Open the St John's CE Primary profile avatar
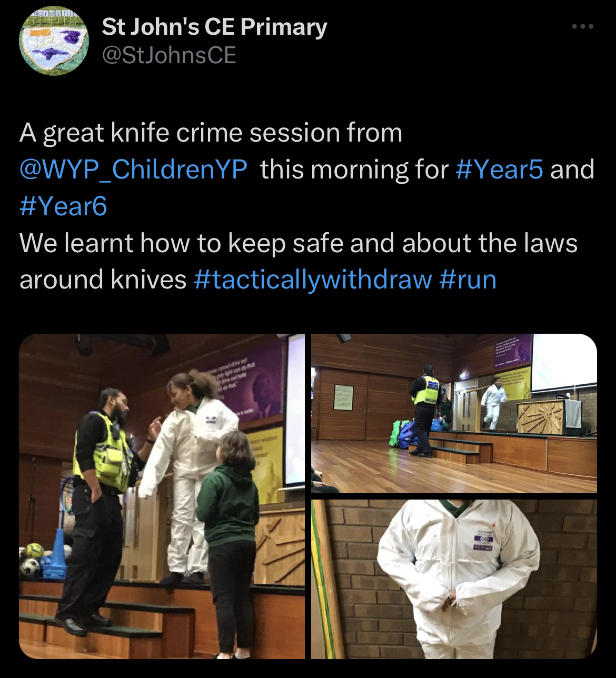616x678 pixels. point(54,41)
